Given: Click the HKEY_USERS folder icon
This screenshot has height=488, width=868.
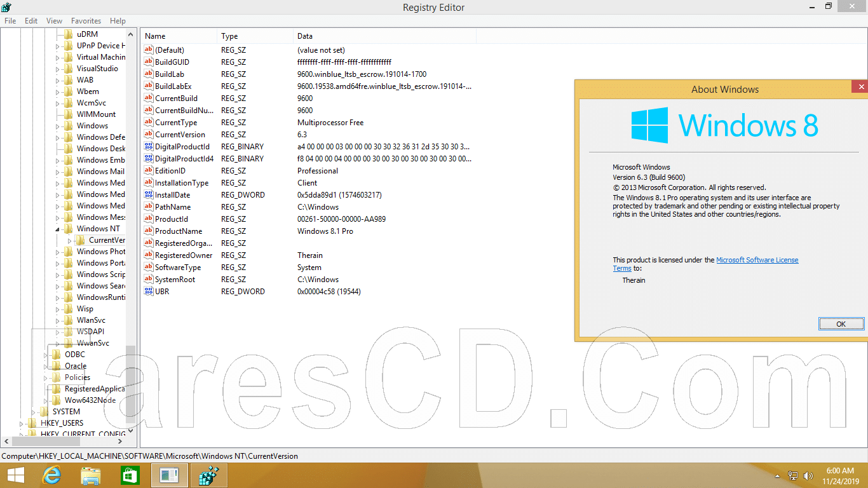Looking at the screenshot, I should point(32,423).
